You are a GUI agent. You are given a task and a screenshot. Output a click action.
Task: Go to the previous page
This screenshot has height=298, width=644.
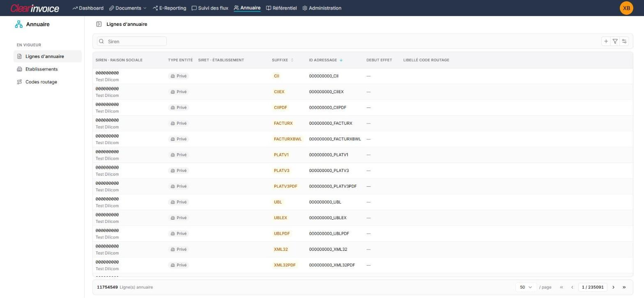[572, 287]
